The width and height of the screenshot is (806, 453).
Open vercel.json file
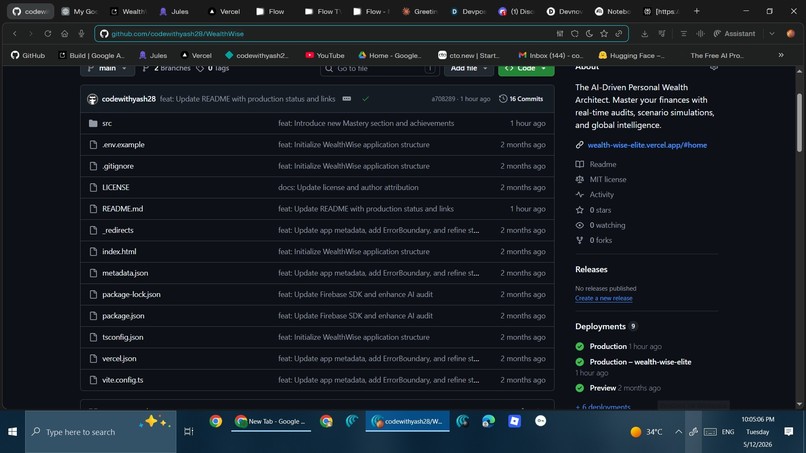point(119,358)
